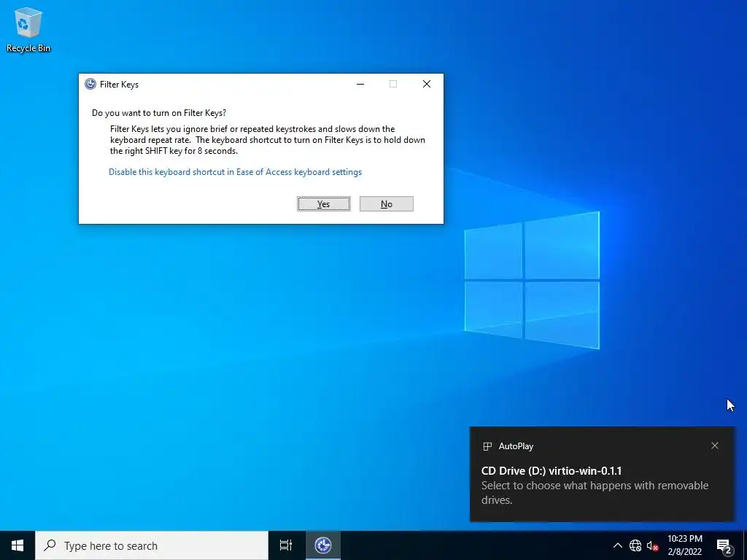The width and height of the screenshot is (747, 560).
Task: Click the search magnifier icon on the taskbar
Action: [x=50, y=545]
